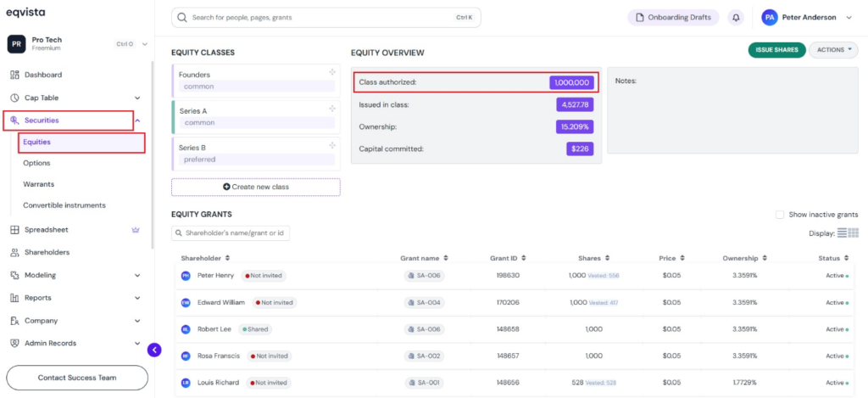Screen dimensions: 868x398
Task: Open notifications bell icon
Action: [x=736, y=18]
